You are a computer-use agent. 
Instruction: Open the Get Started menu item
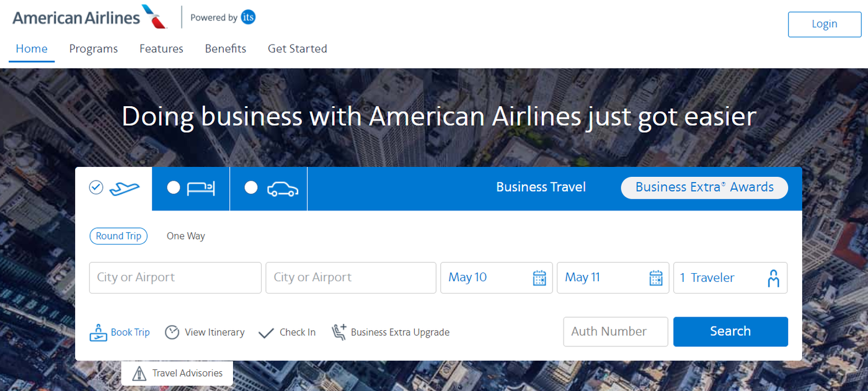click(x=297, y=48)
